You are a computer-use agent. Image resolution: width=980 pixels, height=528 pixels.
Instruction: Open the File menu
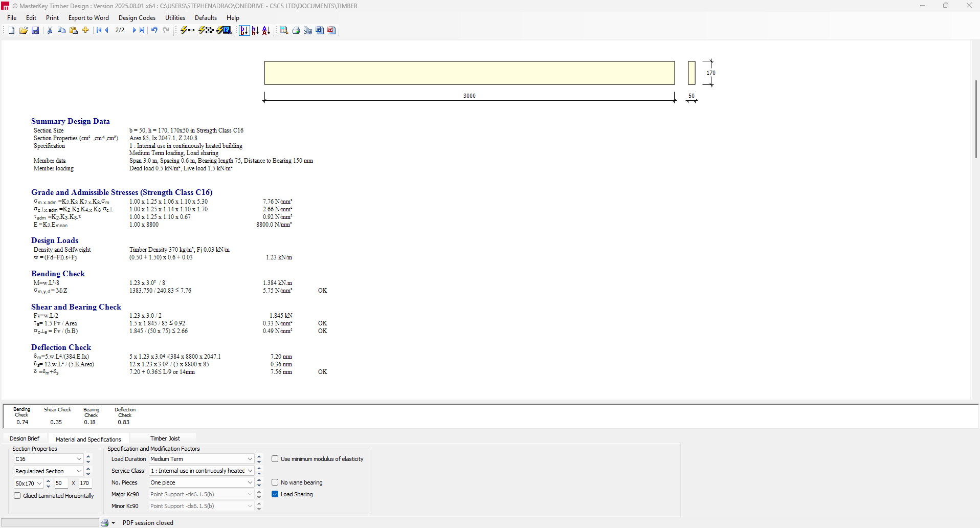click(x=12, y=18)
